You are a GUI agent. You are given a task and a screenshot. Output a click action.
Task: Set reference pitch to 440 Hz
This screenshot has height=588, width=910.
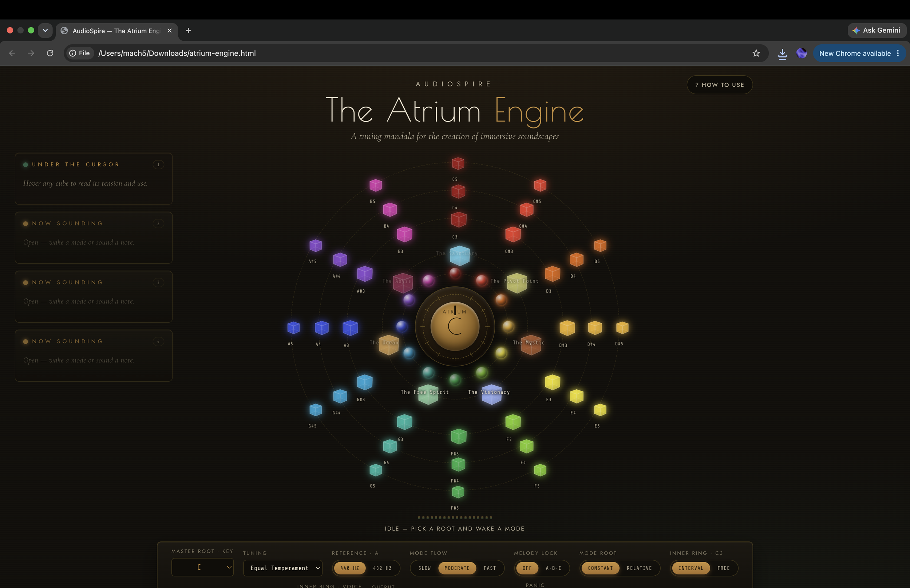[x=350, y=568]
